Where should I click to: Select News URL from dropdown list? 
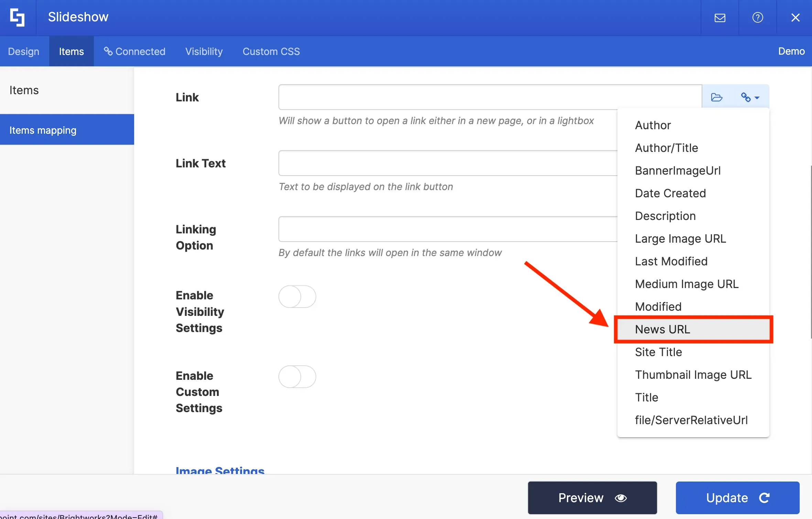click(x=693, y=329)
